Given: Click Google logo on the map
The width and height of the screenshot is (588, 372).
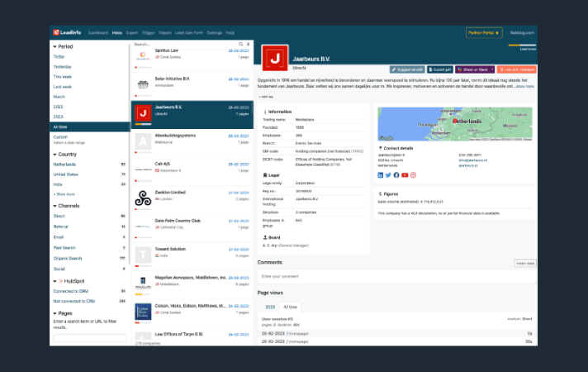Looking at the screenshot, I should pyautogui.click(x=386, y=138).
